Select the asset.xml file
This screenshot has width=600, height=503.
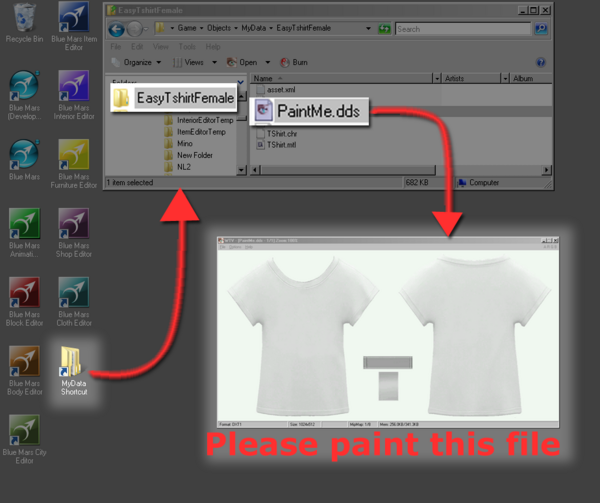pos(276,90)
